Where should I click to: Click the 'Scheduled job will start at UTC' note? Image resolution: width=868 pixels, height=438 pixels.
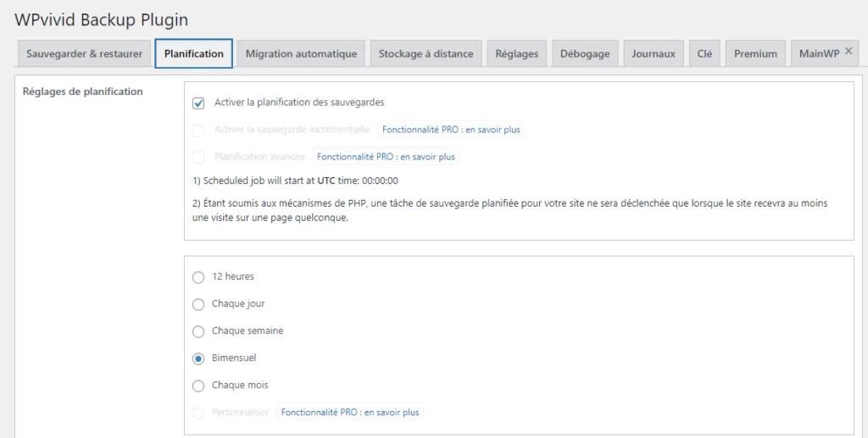click(x=295, y=180)
